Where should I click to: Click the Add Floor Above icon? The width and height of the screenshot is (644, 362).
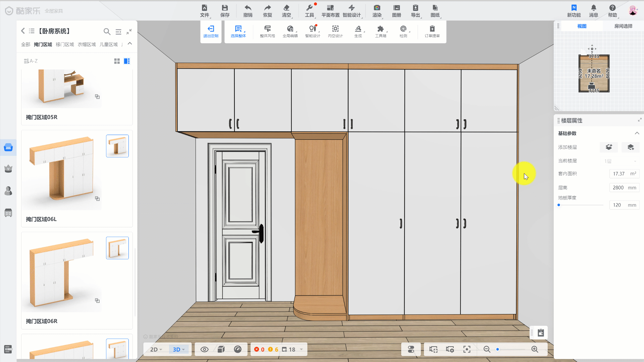(x=609, y=147)
